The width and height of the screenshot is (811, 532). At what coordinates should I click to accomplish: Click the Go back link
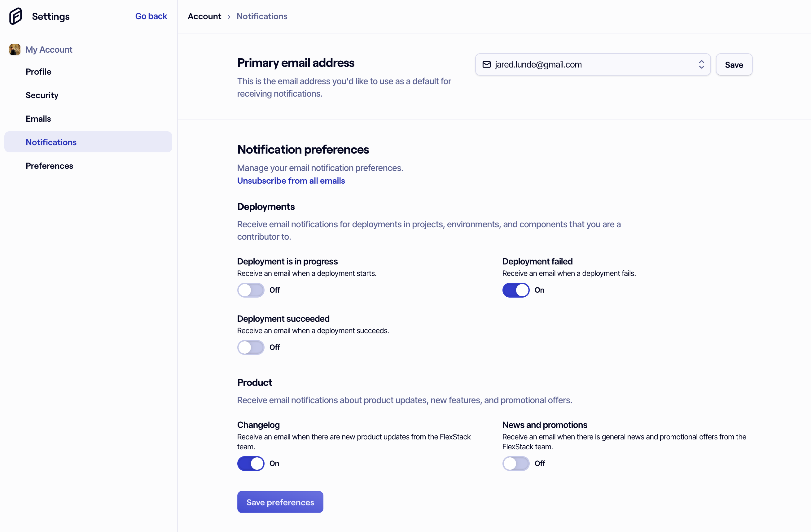[x=151, y=16]
